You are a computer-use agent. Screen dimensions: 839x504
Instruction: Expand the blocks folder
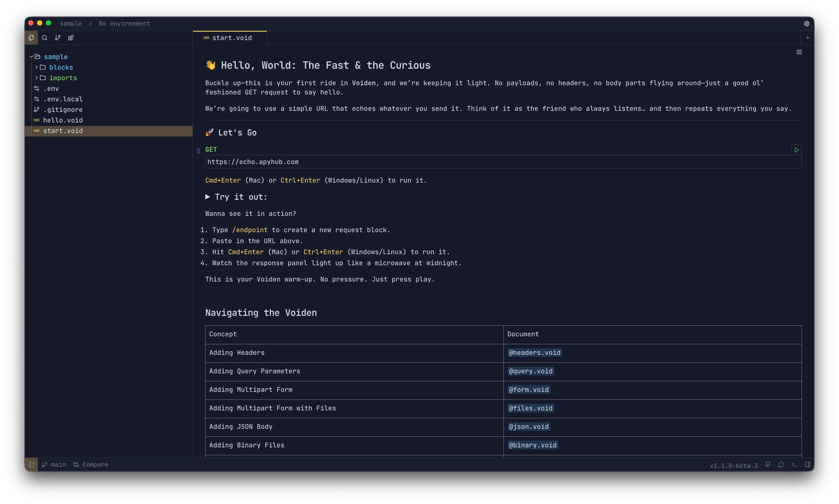(61, 67)
